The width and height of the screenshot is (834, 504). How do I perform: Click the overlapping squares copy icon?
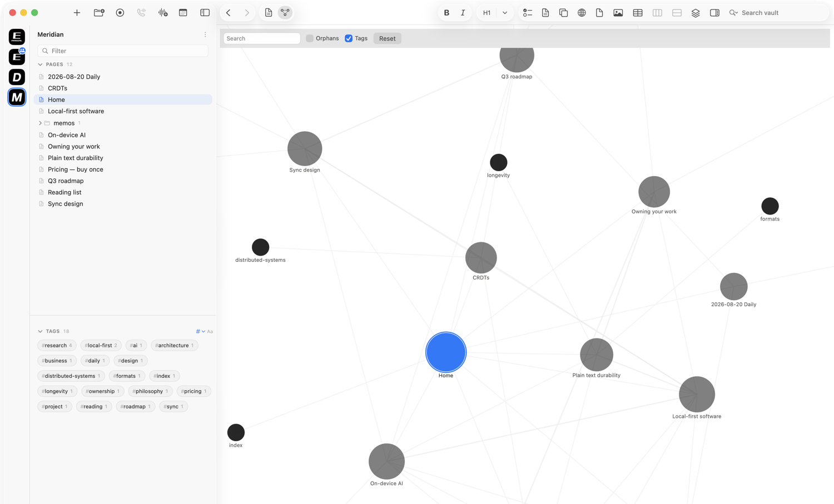(x=563, y=13)
